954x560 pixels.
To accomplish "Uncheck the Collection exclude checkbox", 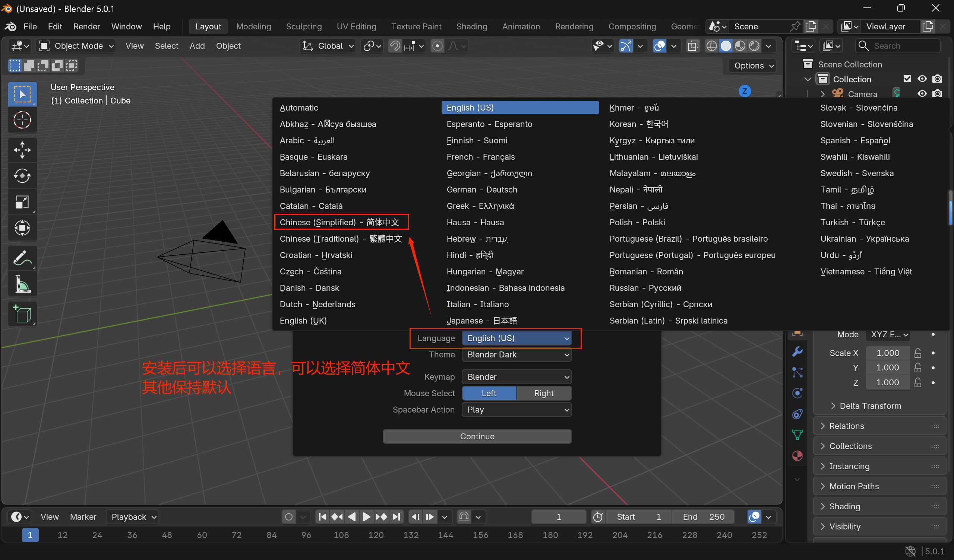I will [x=907, y=79].
